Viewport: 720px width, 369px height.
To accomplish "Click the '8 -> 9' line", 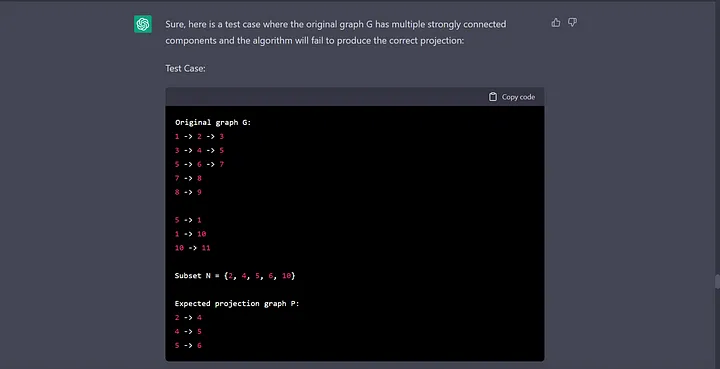I will point(188,192).
